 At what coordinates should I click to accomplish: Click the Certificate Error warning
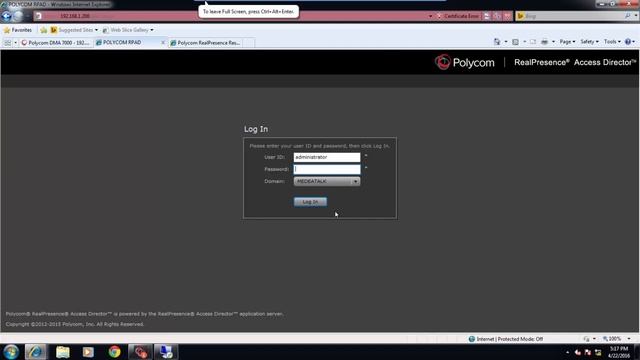pyautogui.click(x=458, y=16)
